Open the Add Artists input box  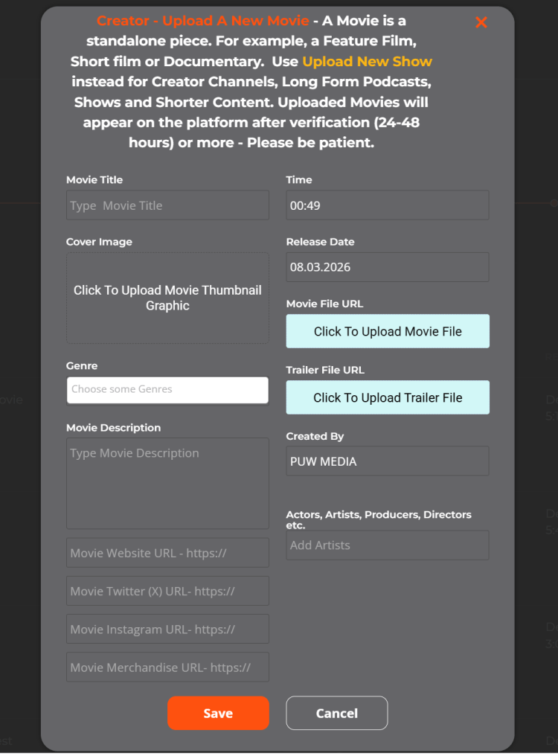tap(387, 545)
